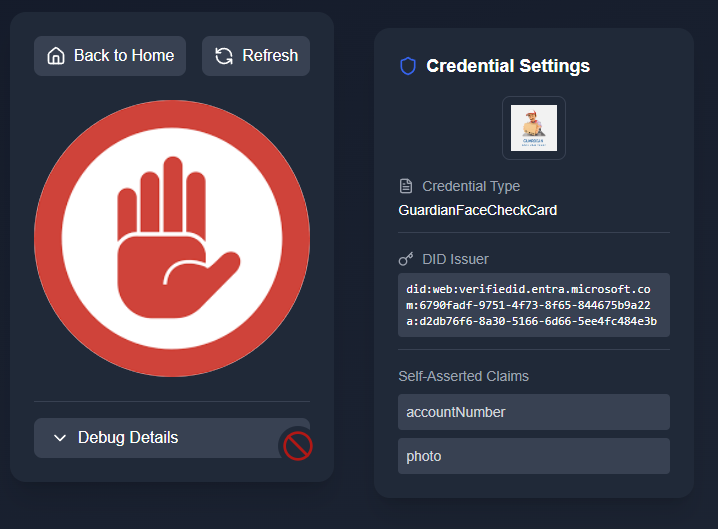
Task: Click the blue shield icon beside Credential Settings
Action: [407, 66]
